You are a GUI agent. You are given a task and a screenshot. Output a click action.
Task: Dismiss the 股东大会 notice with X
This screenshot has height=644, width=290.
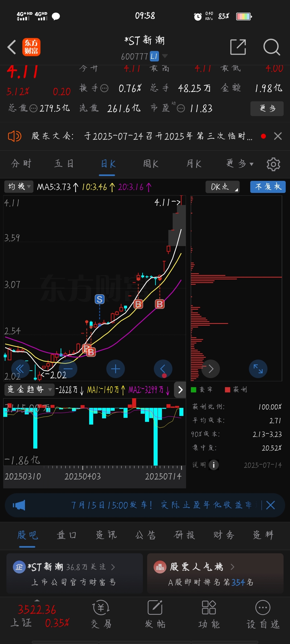pyautogui.click(x=278, y=136)
